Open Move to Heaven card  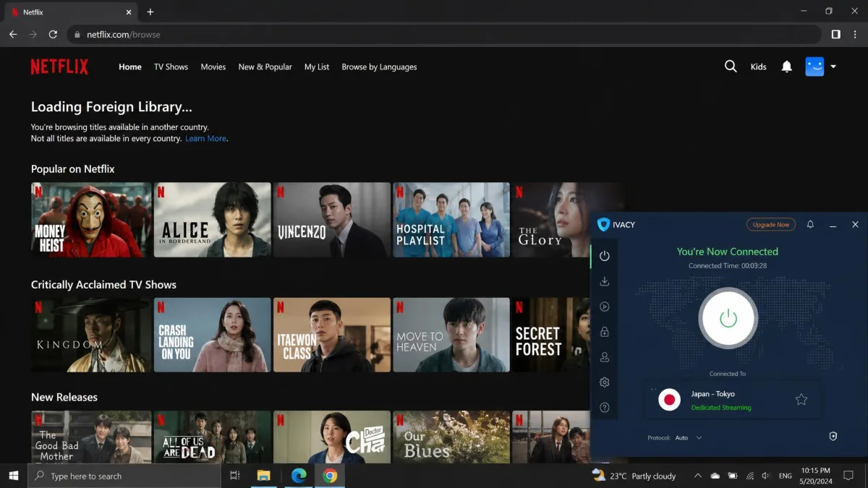click(x=451, y=335)
